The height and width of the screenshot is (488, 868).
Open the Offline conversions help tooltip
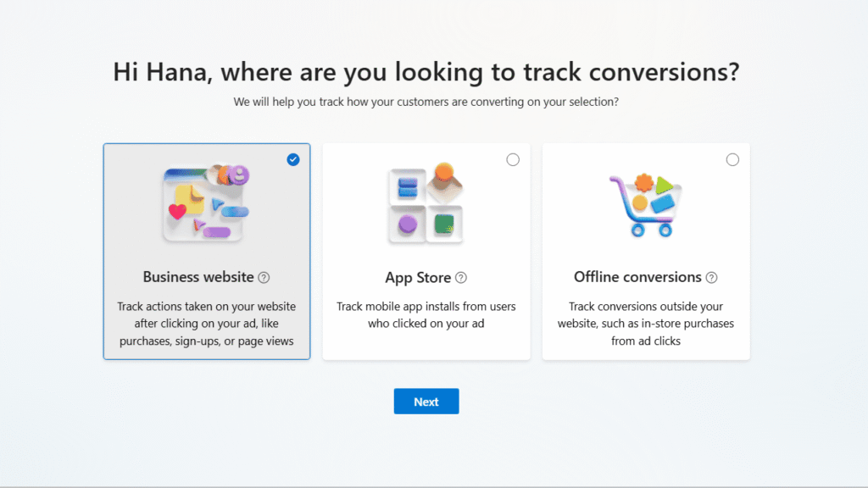[711, 277]
